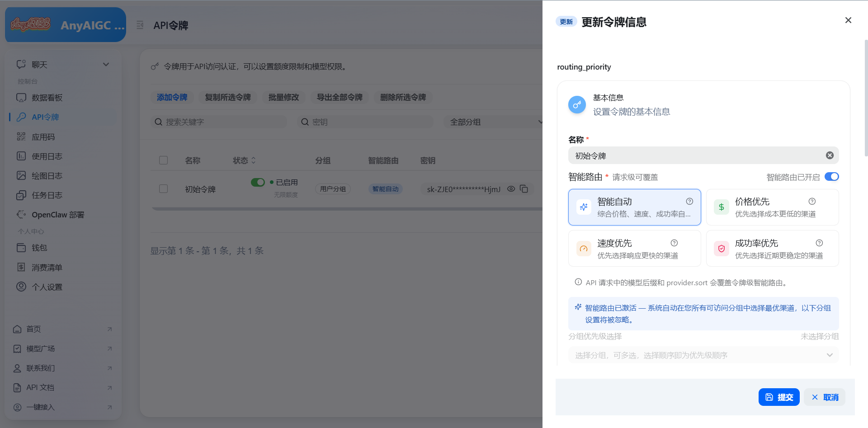Screen dimensions: 868x428
Task: Click the key icon beside 基本信息
Action: 577,105
